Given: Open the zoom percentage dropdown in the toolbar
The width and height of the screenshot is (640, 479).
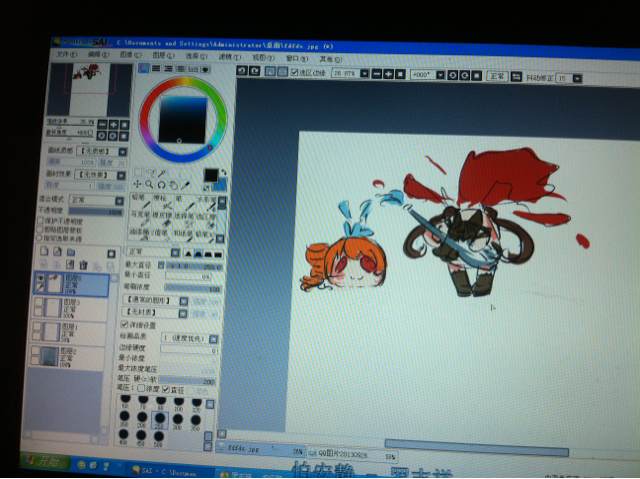Looking at the screenshot, I should (364, 73).
